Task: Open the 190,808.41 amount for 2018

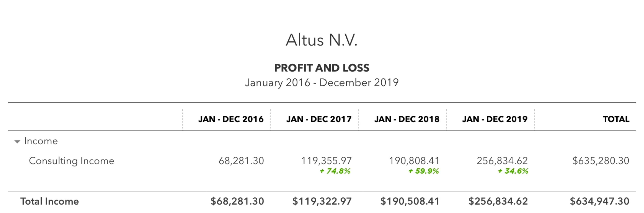Action: click(x=414, y=161)
